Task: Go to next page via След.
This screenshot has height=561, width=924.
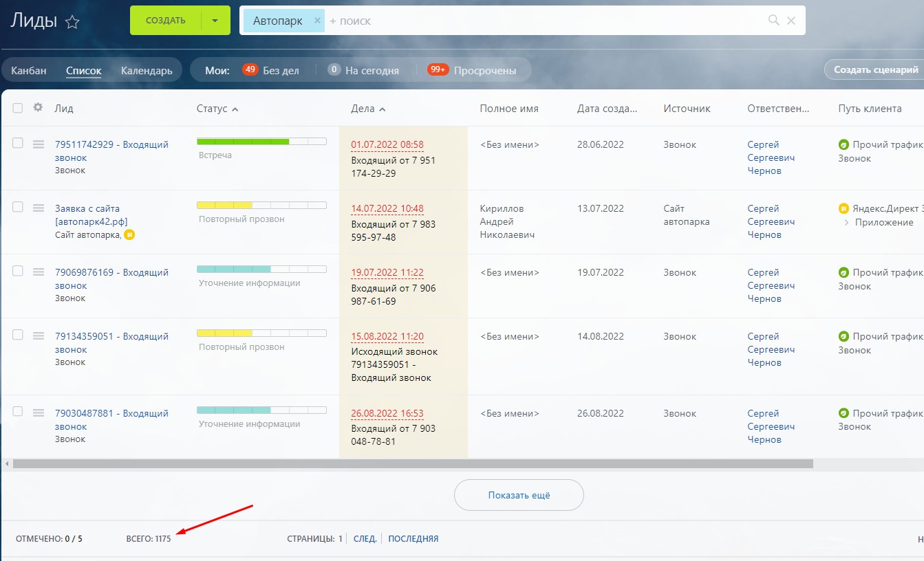Action: (365, 539)
